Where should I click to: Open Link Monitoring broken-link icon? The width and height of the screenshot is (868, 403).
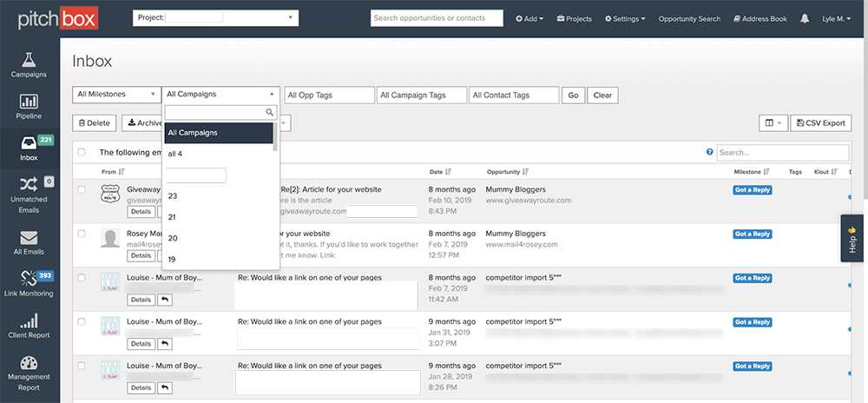(x=28, y=279)
